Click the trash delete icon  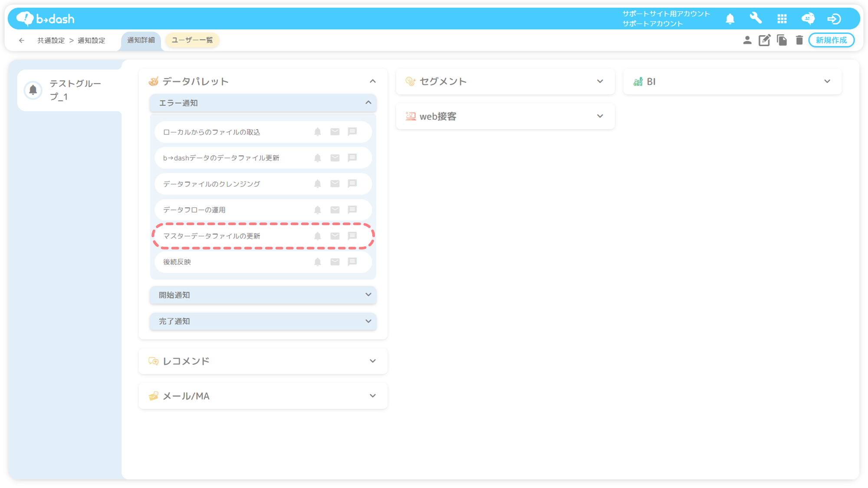click(x=799, y=40)
